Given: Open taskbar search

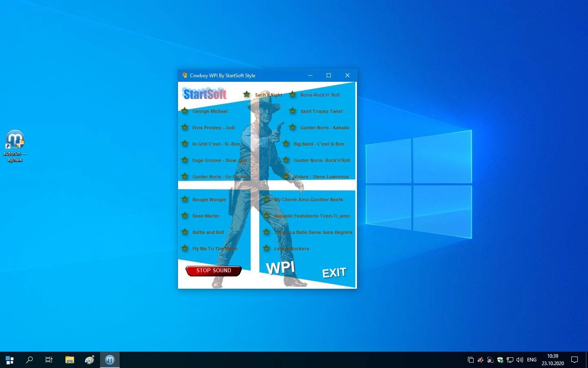Looking at the screenshot, I should [x=29, y=360].
